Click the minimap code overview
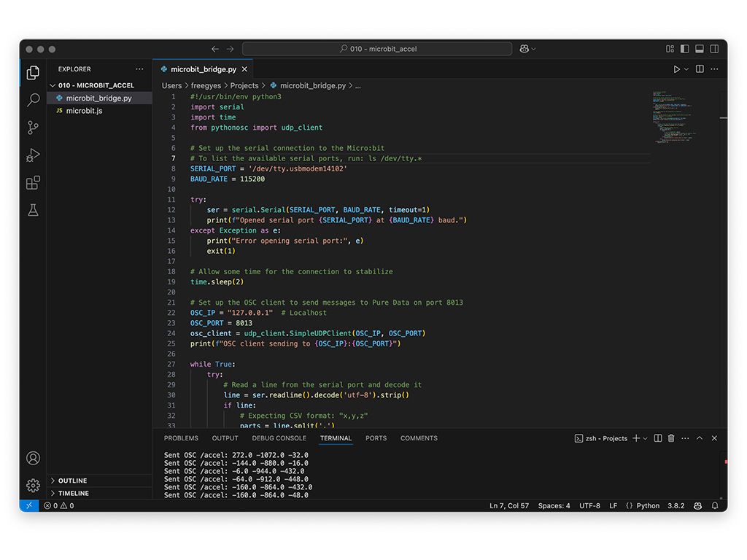Viewport: 747px width, 560px height. point(673,117)
